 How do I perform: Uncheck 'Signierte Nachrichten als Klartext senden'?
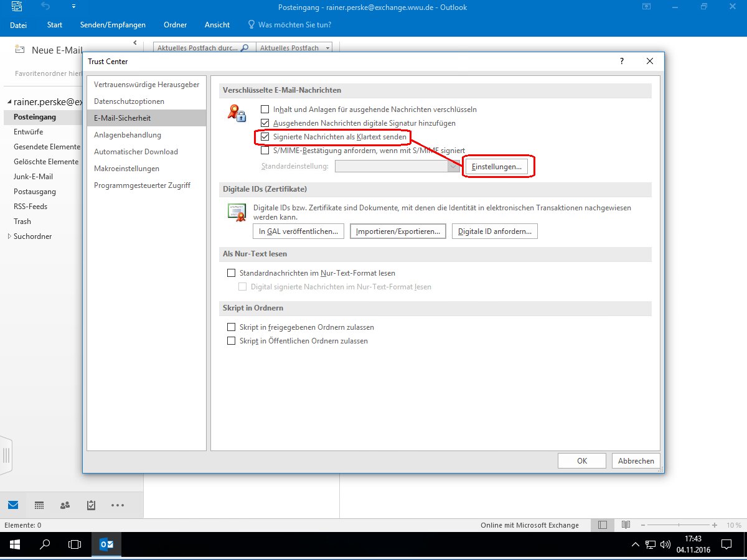[265, 137]
